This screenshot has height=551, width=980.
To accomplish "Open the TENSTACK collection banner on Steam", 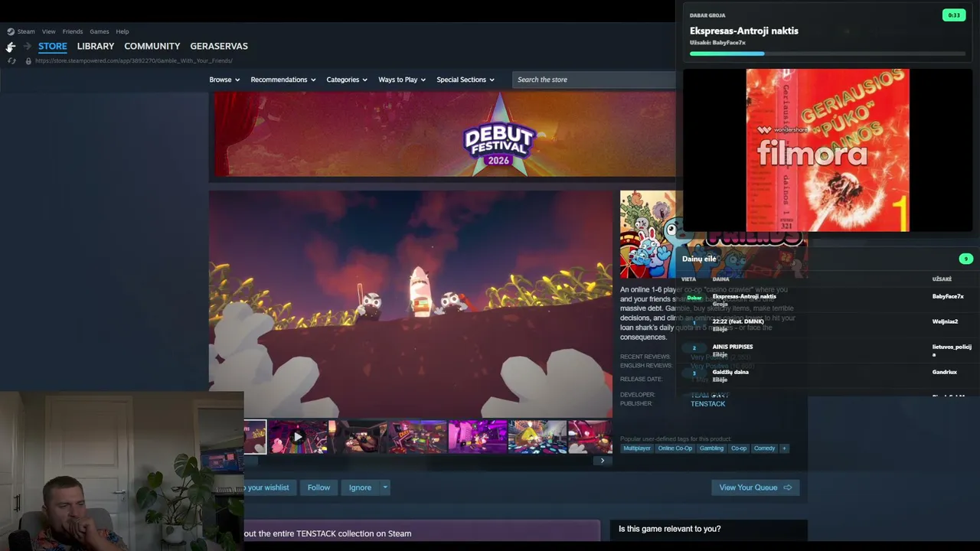I will (422, 533).
